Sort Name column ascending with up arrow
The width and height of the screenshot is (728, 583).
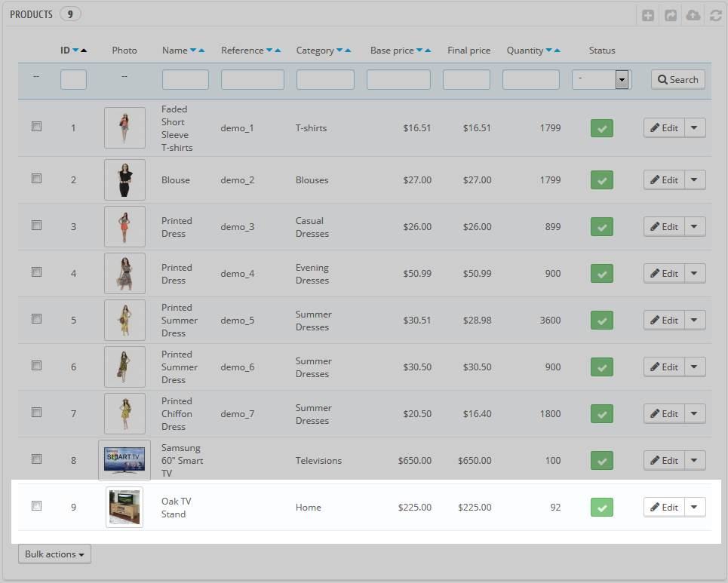coord(202,51)
